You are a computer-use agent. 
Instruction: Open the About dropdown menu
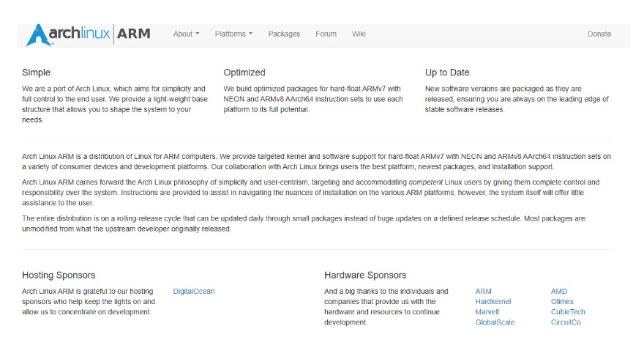pyautogui.click(x=186, y=34)
